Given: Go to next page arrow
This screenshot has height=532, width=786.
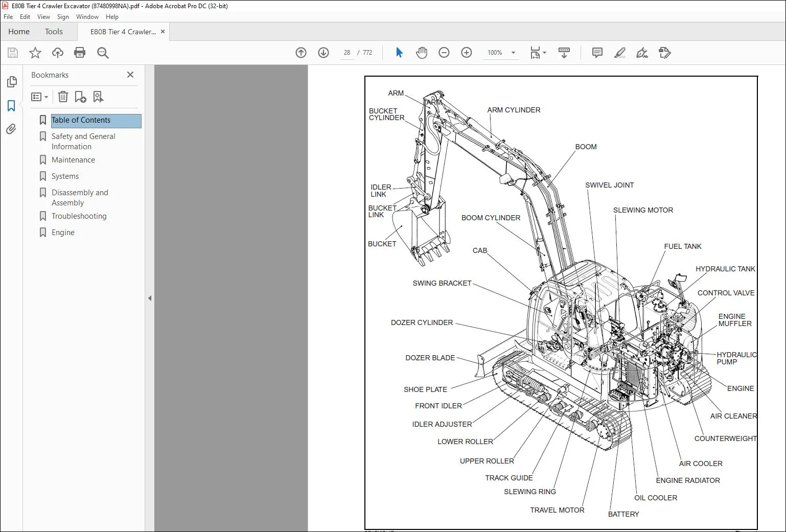Looking at the screenshot, I should pos(323,53).
